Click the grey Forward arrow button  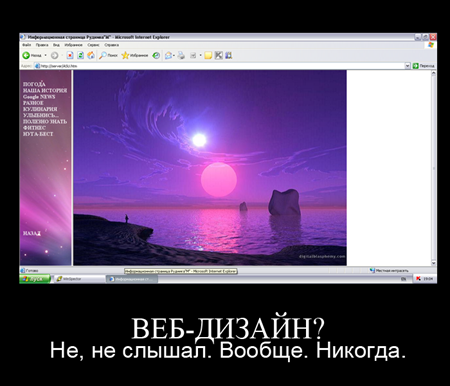[55, 55]
